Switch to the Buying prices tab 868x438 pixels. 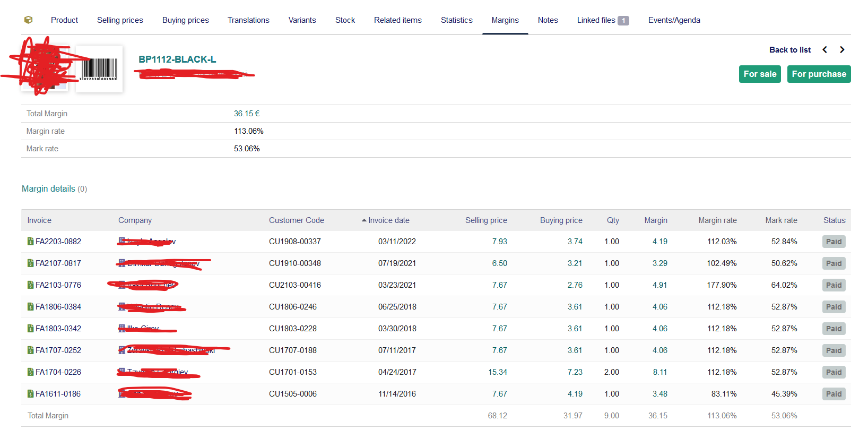[x=186, y=20]
